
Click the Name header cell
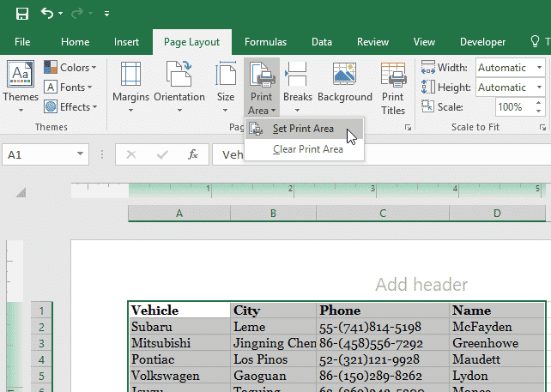[x=497, y=311]
